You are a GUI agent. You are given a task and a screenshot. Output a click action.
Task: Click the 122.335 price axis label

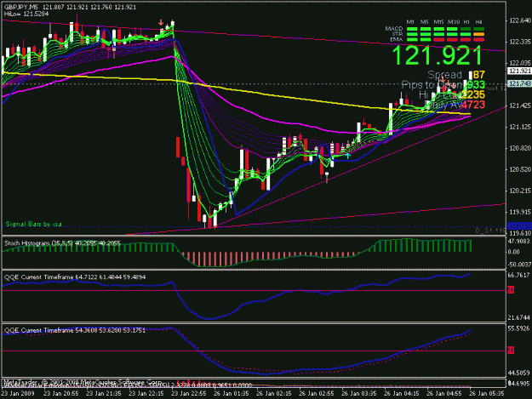tap(520, 42)
